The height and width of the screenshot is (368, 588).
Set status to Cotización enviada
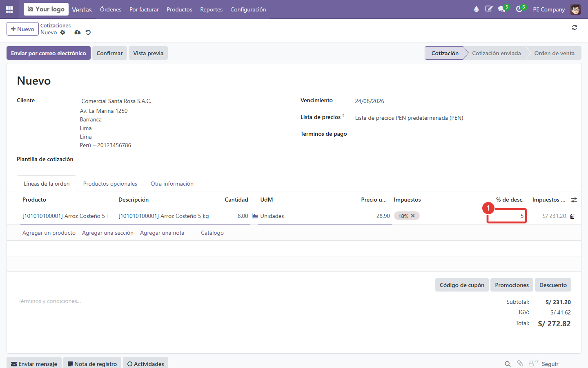click(x=496, y=53)
